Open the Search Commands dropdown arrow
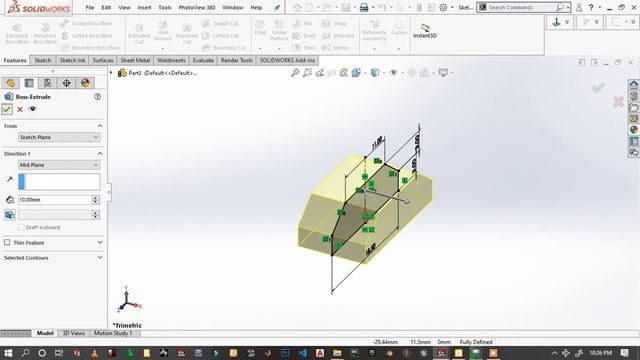The image size is (640, 360). coord(568,7)
